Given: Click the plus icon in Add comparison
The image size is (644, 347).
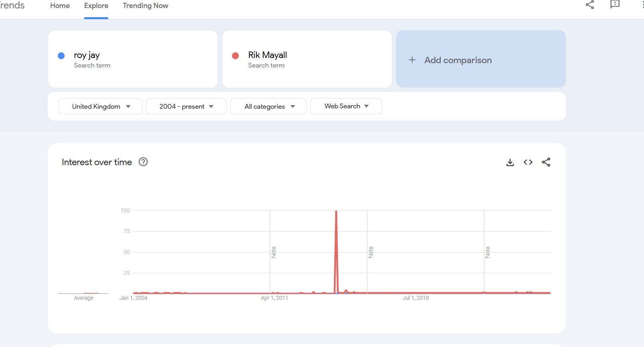Looking at the screenshot, I should 412,60.
